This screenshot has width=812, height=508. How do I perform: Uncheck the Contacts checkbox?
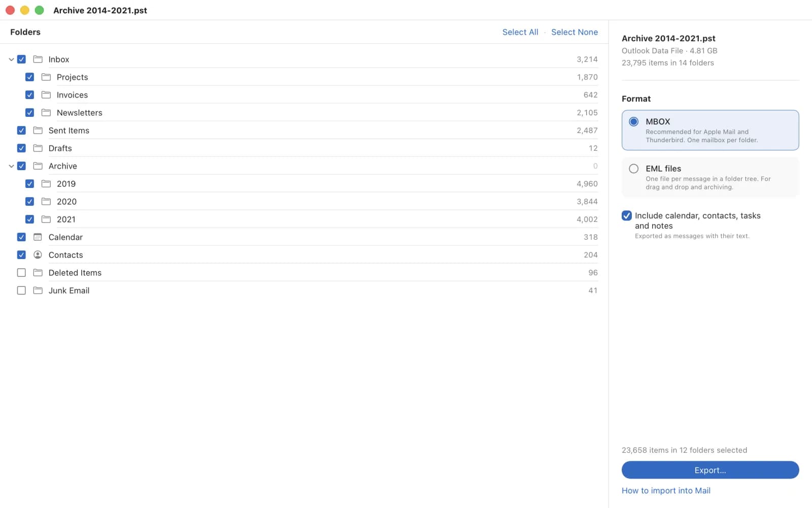click(21, 255)
